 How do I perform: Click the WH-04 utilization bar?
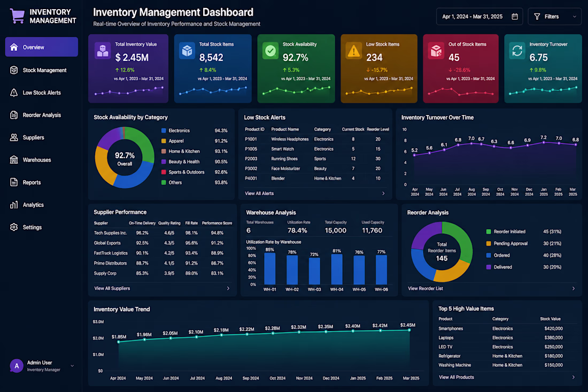[337, 270]
